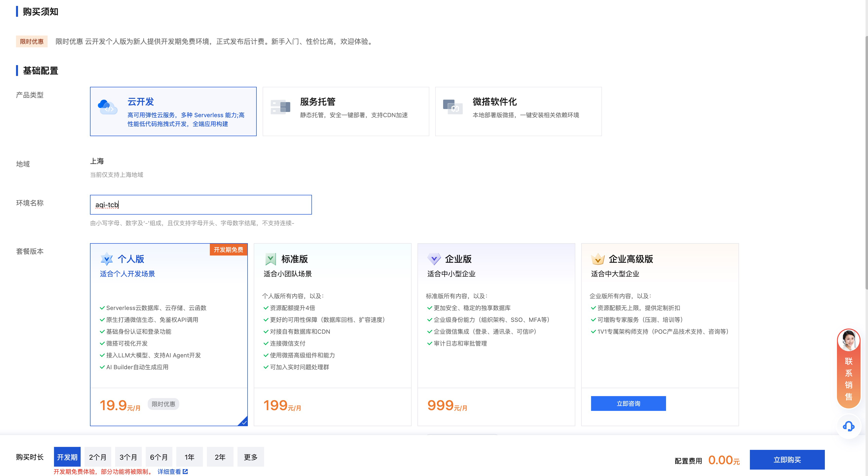Select 6个月 purchase duration
The image size is (868, 476).
pos(159,457)
